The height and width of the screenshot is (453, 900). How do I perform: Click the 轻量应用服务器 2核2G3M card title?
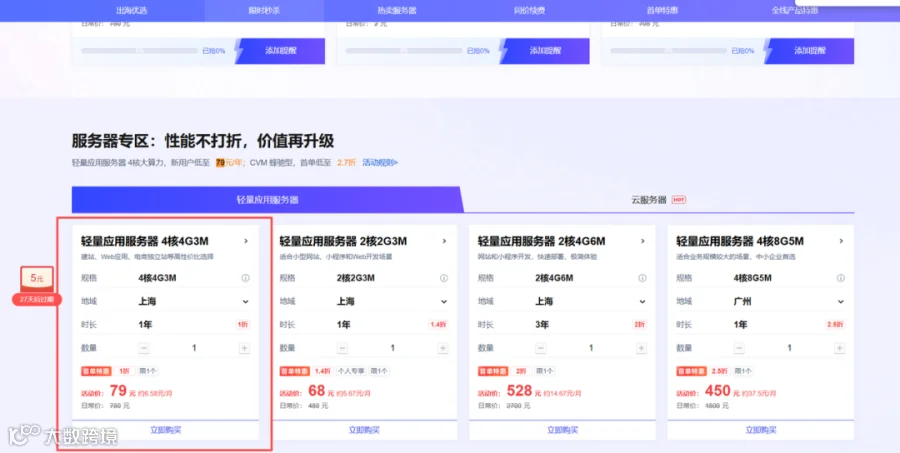coord(343,241)
